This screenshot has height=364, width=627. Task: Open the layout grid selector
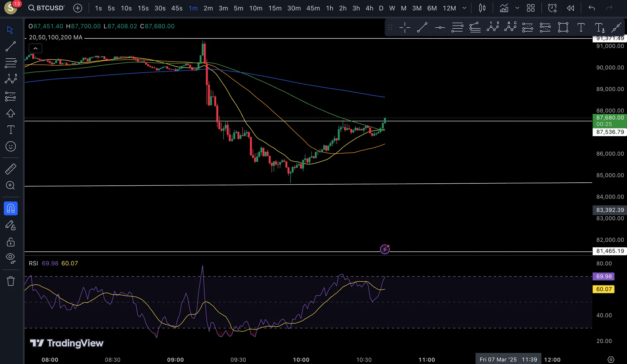pos(530,8)
